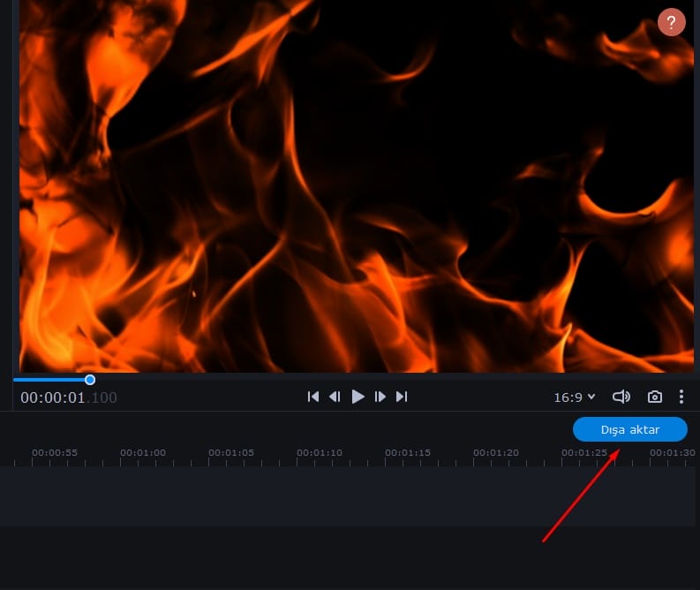
Task: Click the 00:01:20 timeline ruler mark
Action: pos(496,452)
